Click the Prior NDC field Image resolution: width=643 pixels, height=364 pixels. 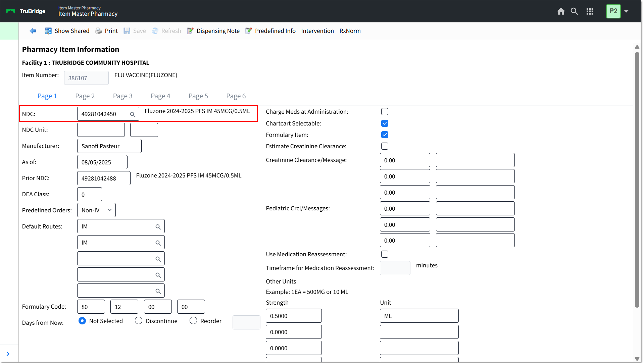(104, 178)
